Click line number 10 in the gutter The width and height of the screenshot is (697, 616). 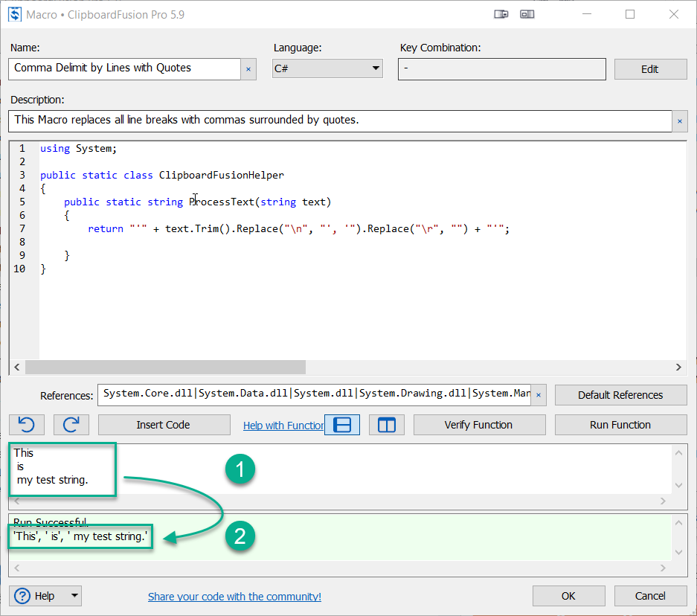coord(19,269)
